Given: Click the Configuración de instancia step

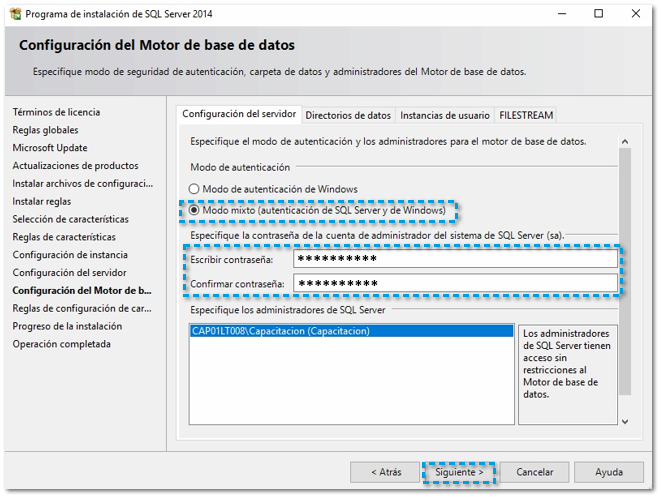Looking at the screenshot, I should pos(70,255).
